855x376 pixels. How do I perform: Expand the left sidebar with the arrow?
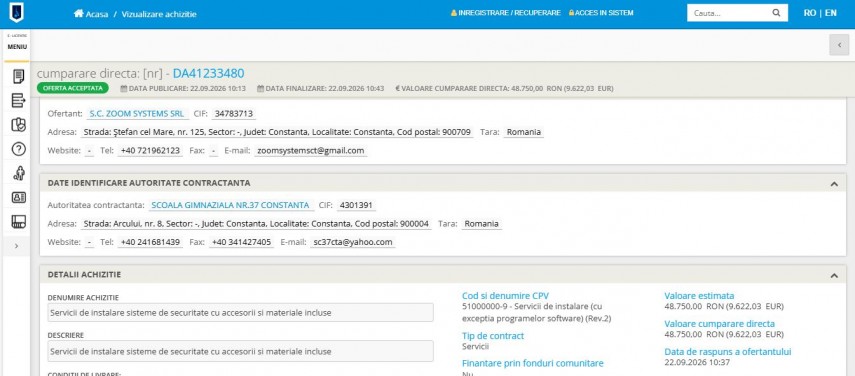click(16, 246)
